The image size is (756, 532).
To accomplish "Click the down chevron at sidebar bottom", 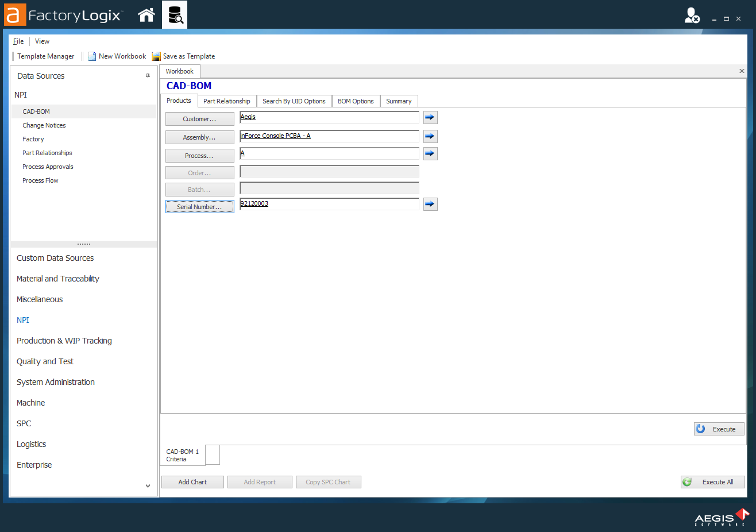I will click(x=148, y=485).
